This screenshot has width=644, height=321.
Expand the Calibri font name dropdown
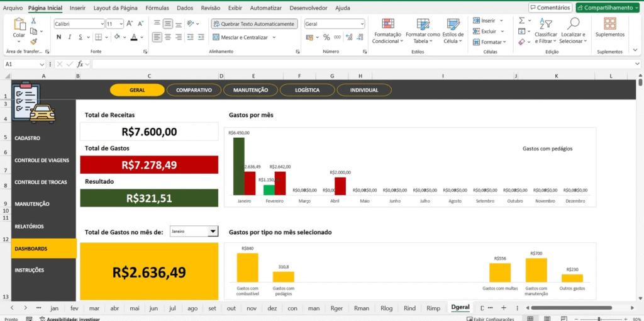pos(101,24)
